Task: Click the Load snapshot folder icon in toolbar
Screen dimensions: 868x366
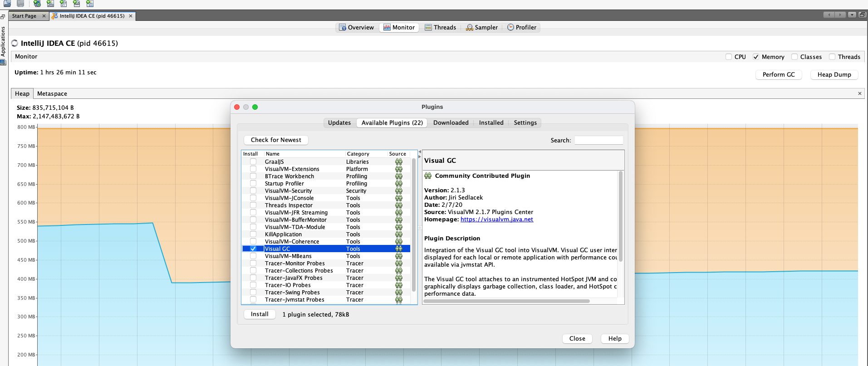Action: pyautogui.click(x=7, y=4)
